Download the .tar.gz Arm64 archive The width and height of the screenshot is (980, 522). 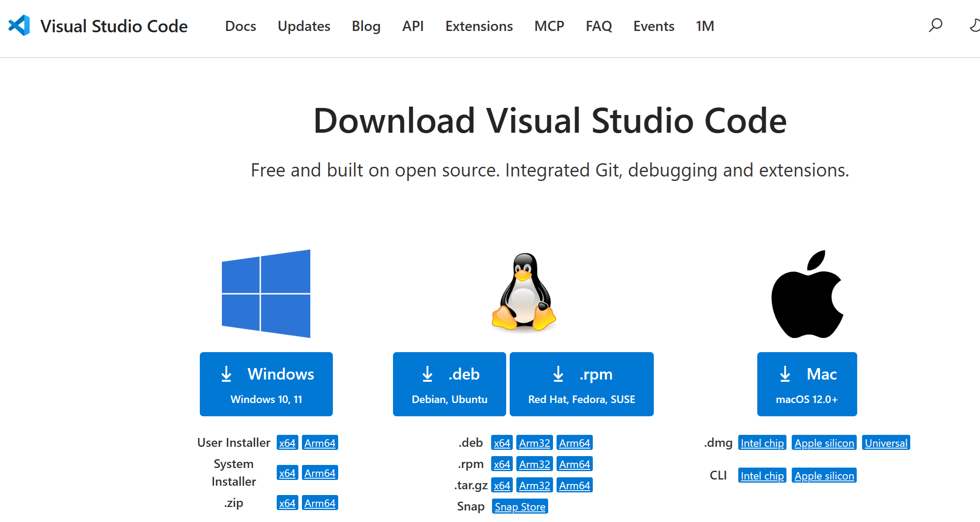575,485
